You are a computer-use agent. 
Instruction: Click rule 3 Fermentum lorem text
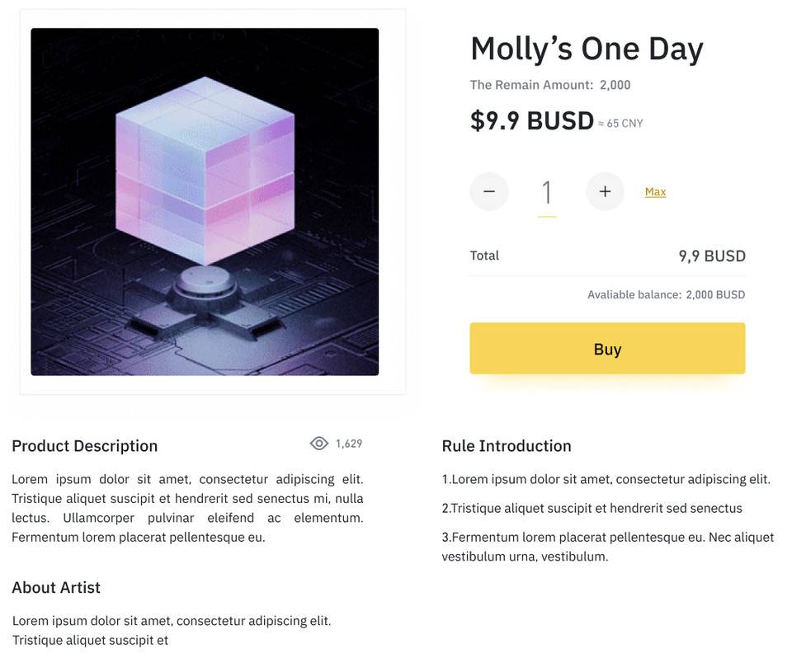608,547
